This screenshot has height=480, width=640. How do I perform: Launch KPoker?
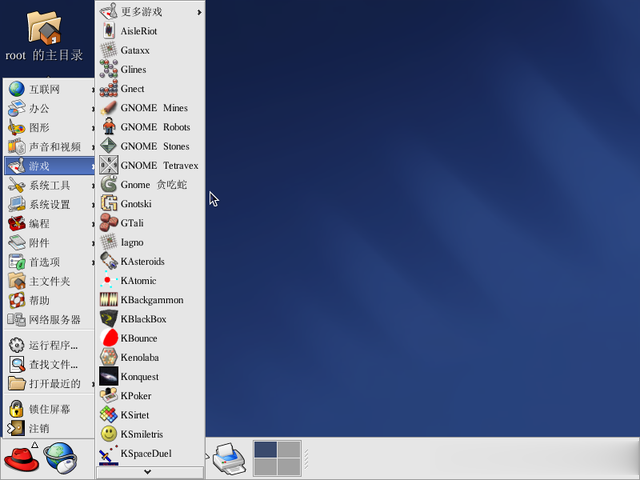pyautogui.click(x=150, y=396)
